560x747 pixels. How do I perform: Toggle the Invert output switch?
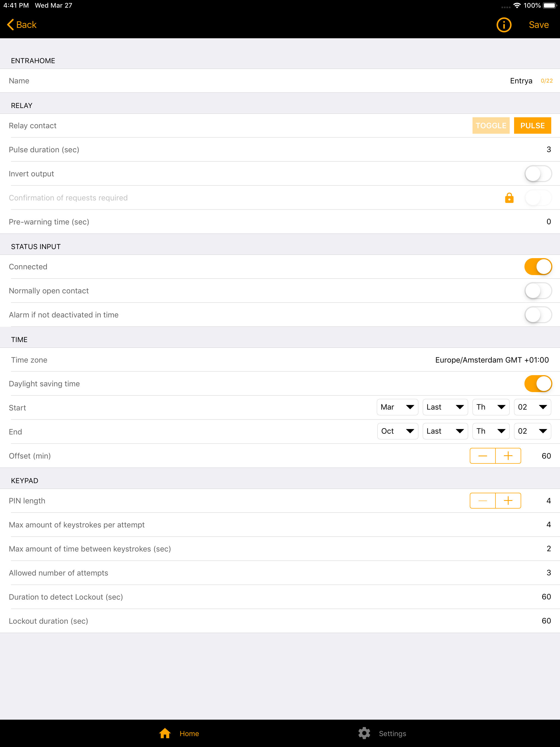538,174
